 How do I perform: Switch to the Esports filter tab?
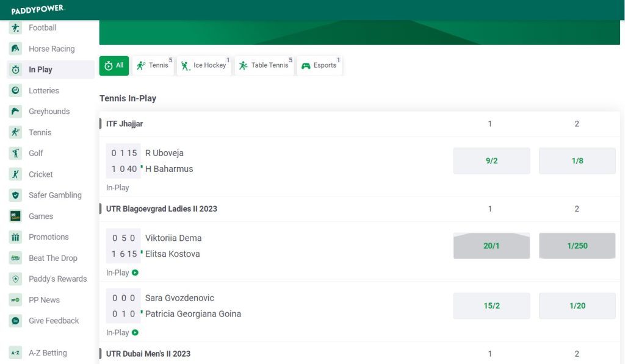tap(319, 66)
